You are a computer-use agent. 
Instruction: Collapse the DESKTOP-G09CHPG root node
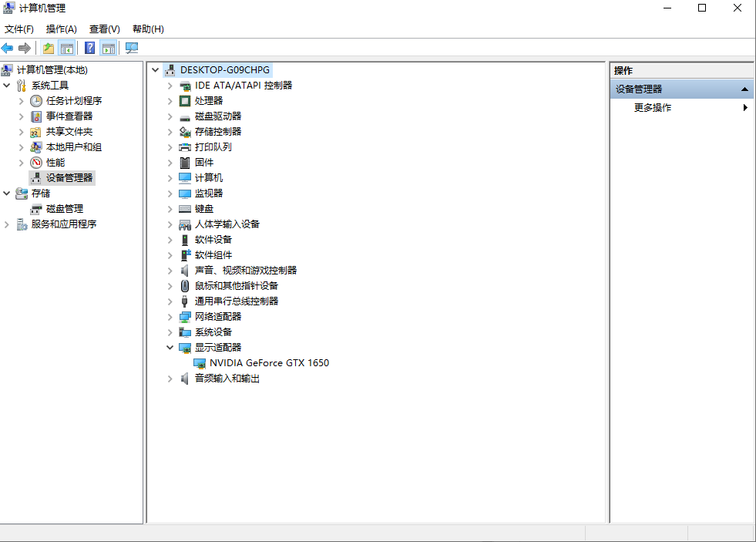click(x=155, y=70)
